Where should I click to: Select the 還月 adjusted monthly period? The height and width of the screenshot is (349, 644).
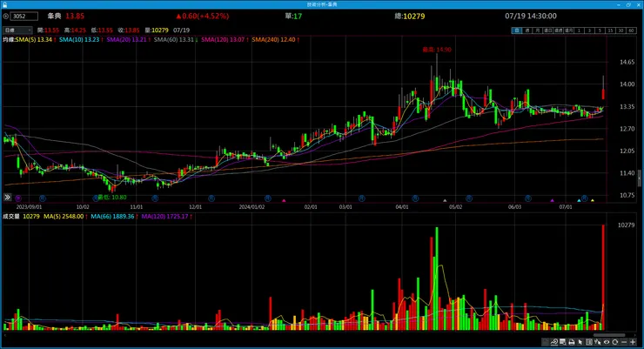(x=568, y=30)
